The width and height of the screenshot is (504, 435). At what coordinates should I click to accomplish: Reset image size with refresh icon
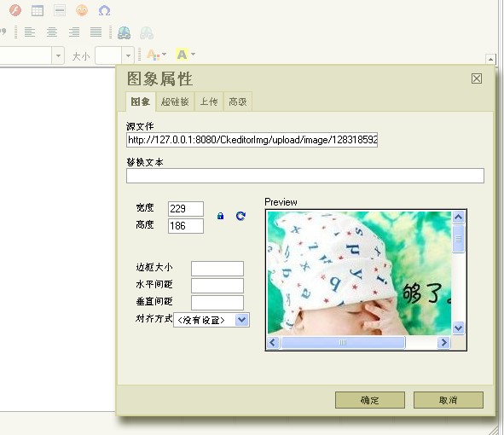[x=240, y=216]
